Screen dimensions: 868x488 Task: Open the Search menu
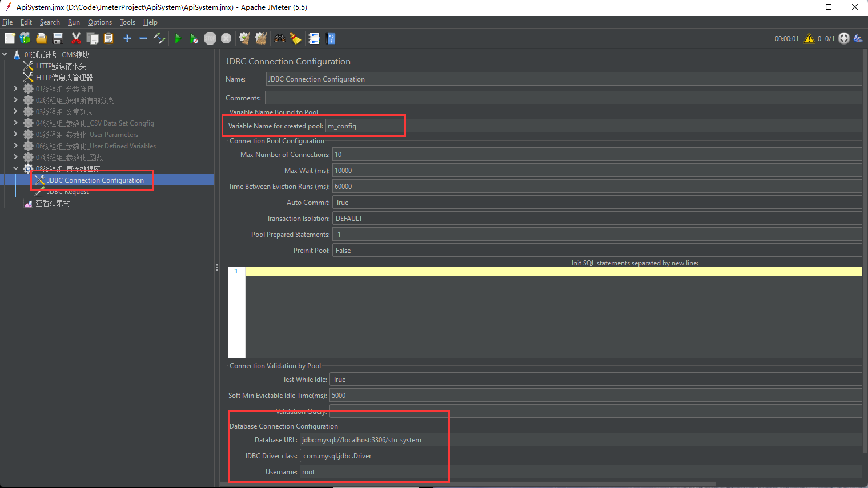(x=50, y=22)
